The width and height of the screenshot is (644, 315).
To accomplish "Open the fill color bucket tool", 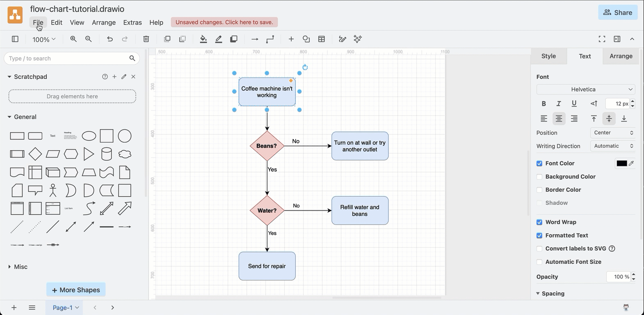I will tap(203, 39).
